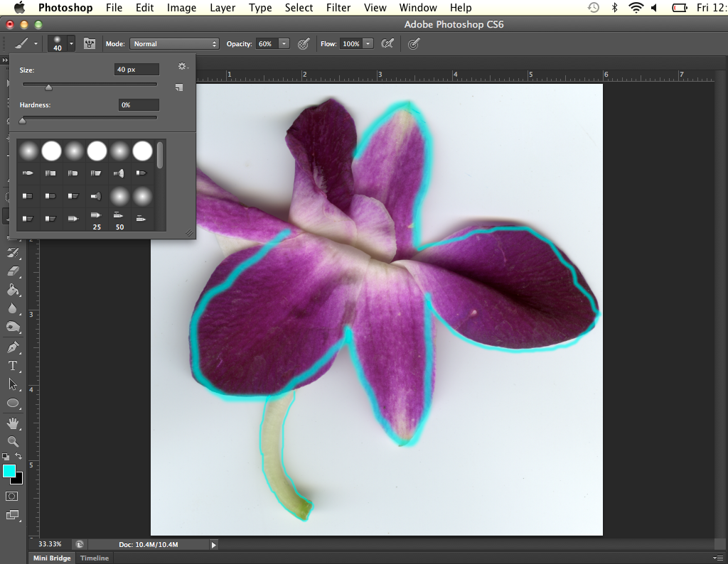The image size is (728, 564).
Task: Toggle Quick Mask mode
Action: pos(12,496)
